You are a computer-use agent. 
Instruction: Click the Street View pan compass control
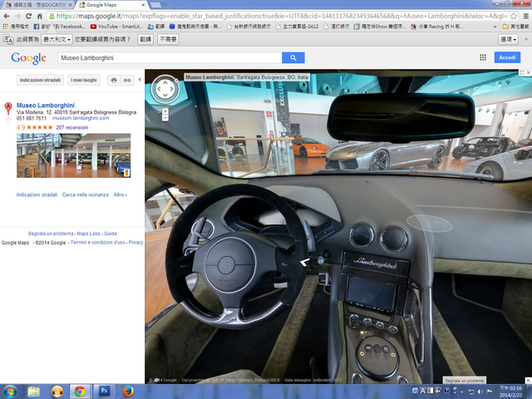click(165, 89)
